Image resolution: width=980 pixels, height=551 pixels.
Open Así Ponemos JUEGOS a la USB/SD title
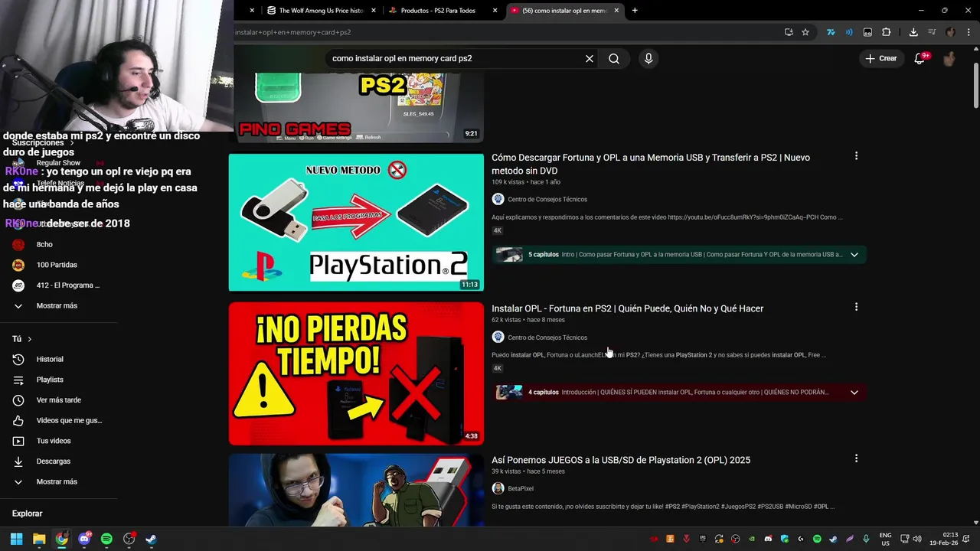point(621,460)
